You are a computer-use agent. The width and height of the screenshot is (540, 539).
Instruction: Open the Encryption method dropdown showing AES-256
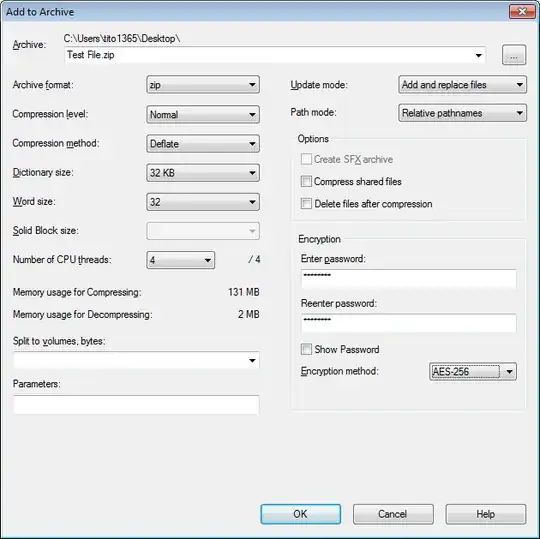click(473, 372)
